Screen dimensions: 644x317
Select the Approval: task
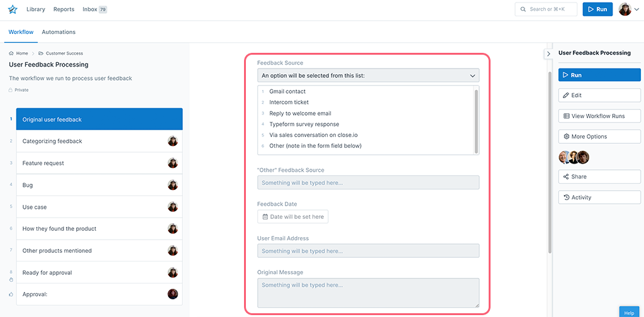pyautogui.click(x=99, y=294)
